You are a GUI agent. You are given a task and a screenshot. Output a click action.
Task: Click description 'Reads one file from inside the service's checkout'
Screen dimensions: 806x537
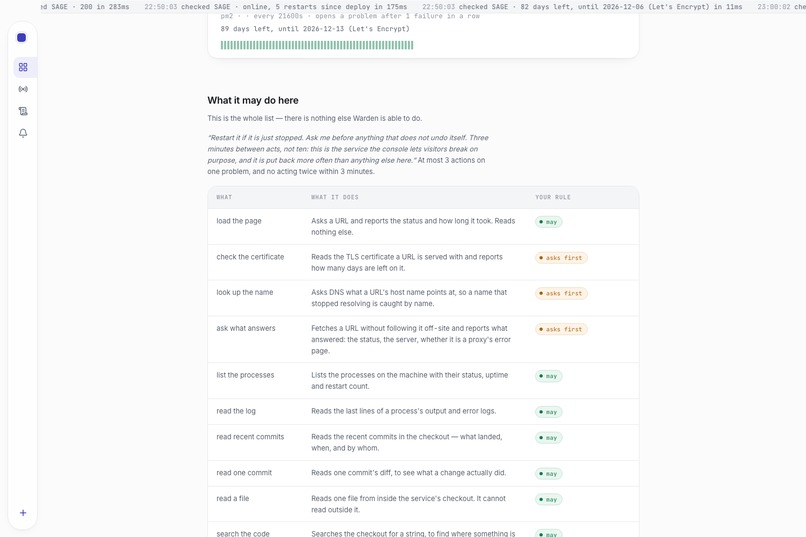pyautogui.click(x=408, y=504)
